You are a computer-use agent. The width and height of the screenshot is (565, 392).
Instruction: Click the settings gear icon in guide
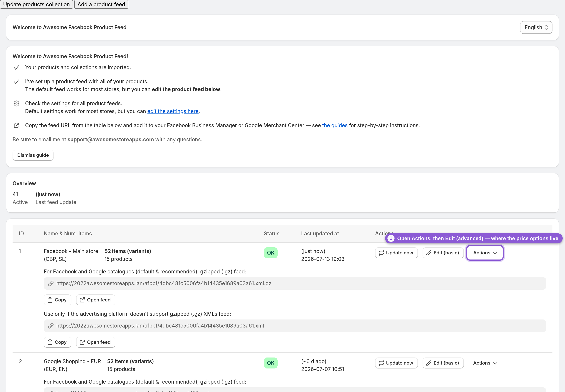coord(16,103)
